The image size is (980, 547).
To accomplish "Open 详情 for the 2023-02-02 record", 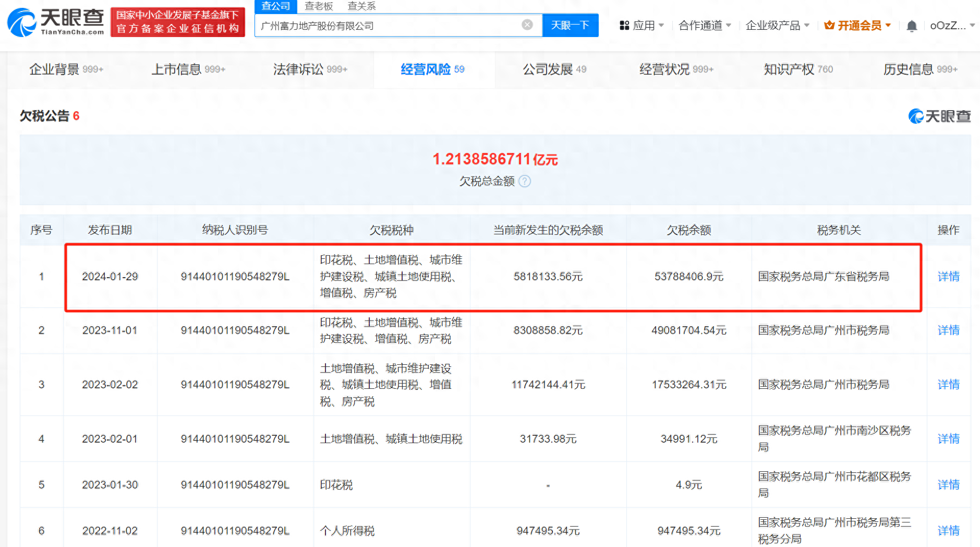I will pyautogui.click(x=948, y=385).
